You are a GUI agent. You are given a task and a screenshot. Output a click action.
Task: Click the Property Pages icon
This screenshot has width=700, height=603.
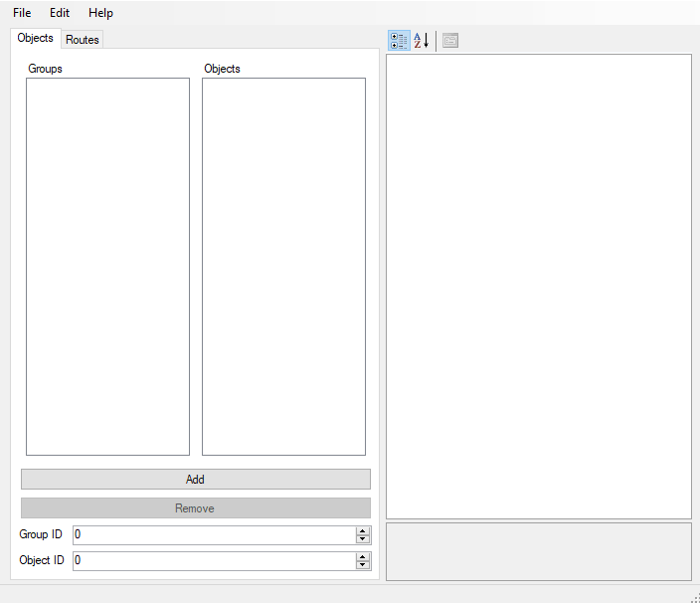[x=450, y=41]
